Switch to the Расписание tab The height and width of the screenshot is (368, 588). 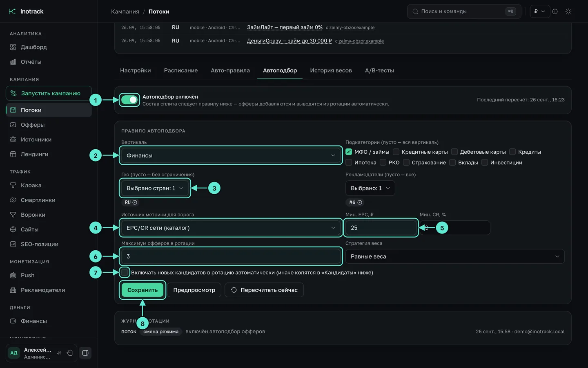pos(181,70)
